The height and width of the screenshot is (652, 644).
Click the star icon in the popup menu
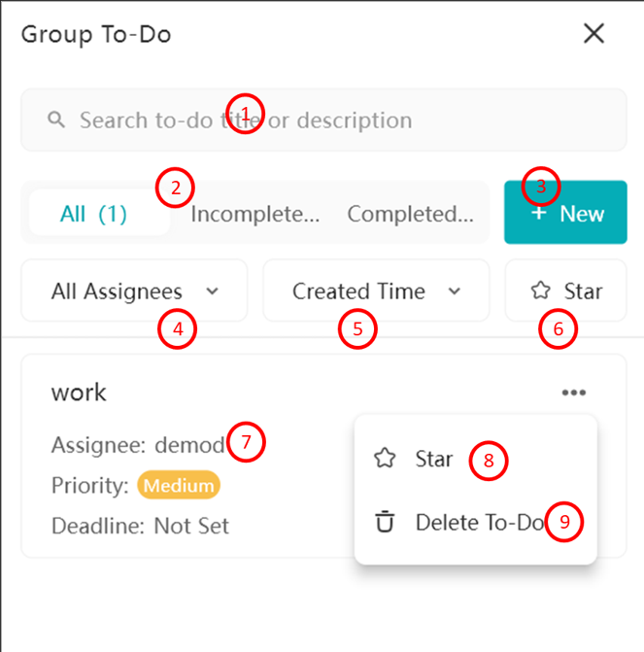385,459
